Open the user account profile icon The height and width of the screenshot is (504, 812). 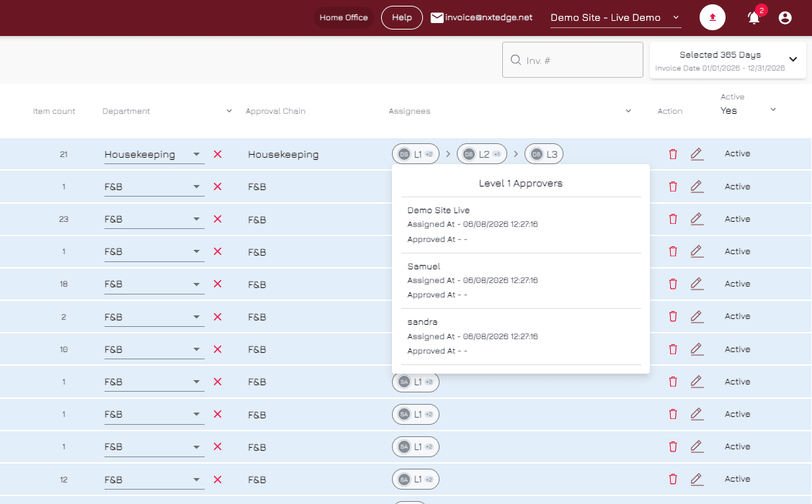pyautogui.click(x=785, y=18)
